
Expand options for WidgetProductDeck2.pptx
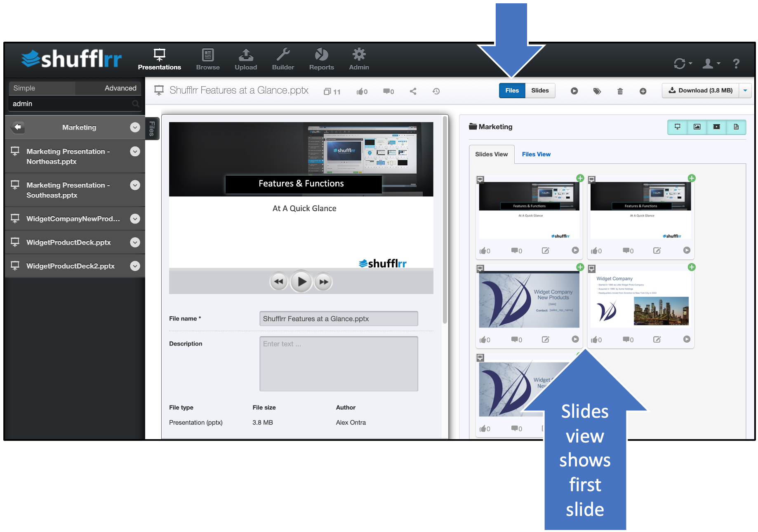click(135, 266)
